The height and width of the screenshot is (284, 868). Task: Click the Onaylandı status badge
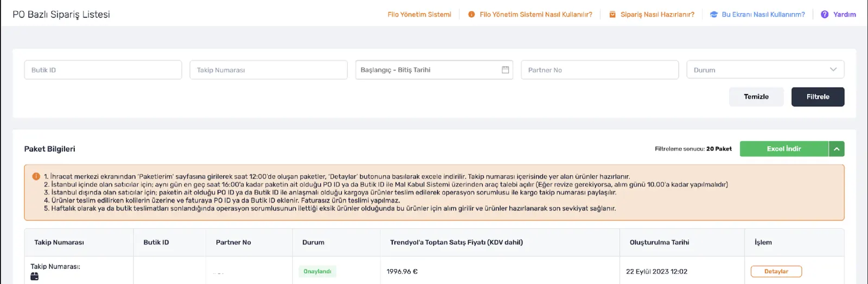[x=317, y=272]
